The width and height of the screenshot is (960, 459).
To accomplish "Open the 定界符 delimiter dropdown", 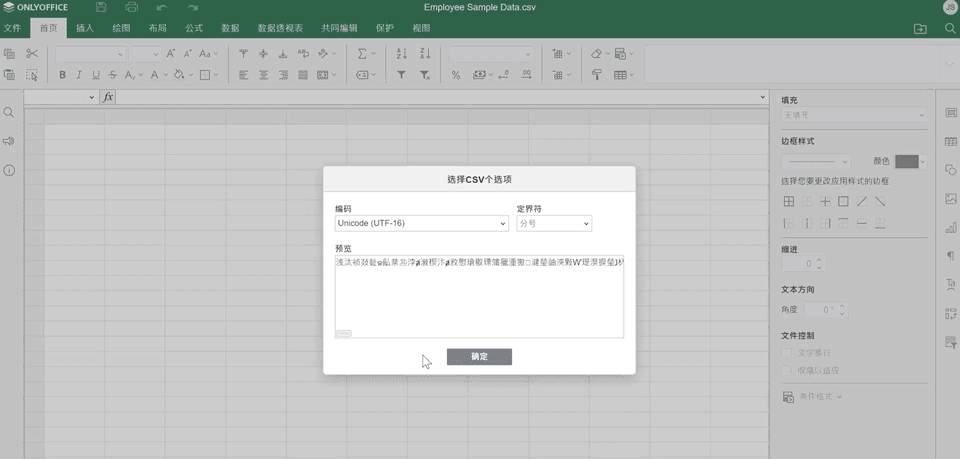I will coord(554,223).
